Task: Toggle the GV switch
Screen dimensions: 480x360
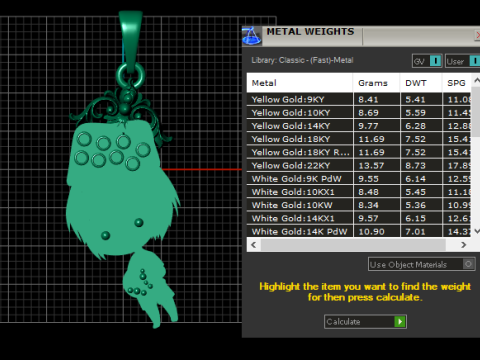Action: [427, 61]
